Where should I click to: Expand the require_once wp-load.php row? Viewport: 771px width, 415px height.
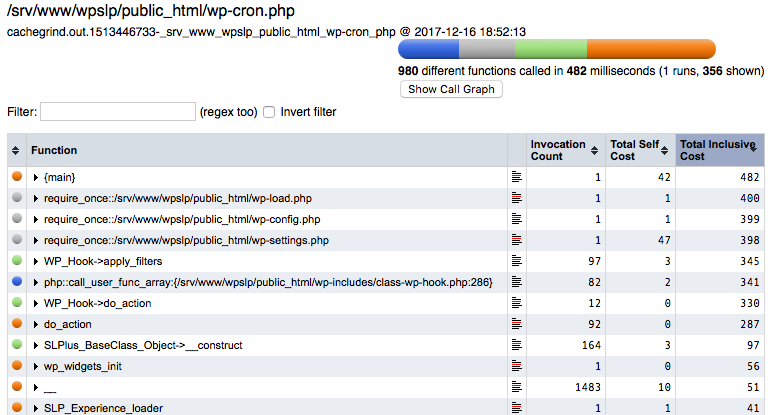35,199
